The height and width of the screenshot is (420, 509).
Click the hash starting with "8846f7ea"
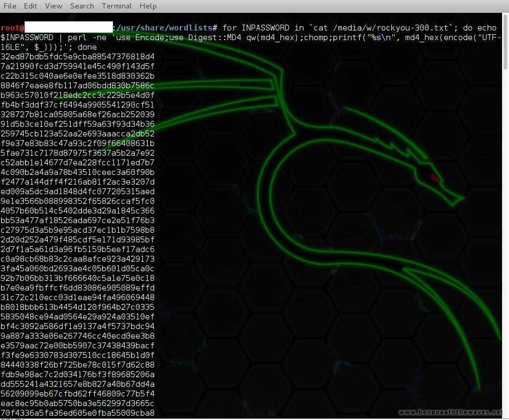click(78, 86)
